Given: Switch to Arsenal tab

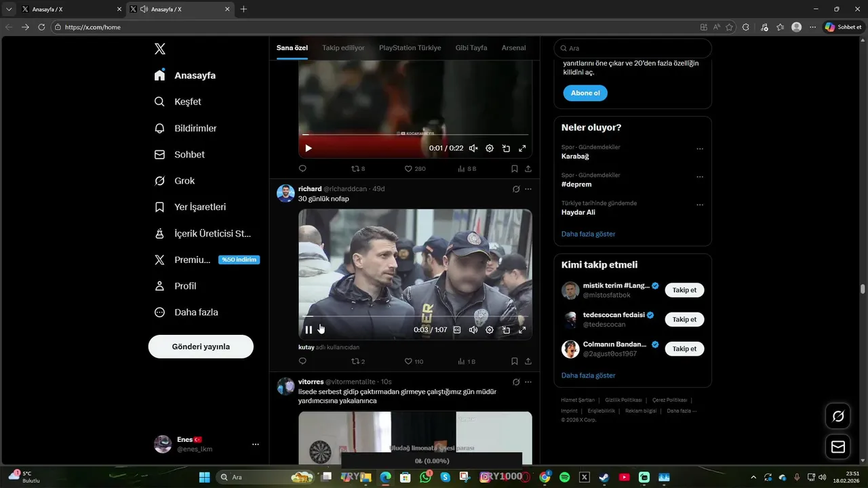Looking at the screenshot, I should click(514, 48).
